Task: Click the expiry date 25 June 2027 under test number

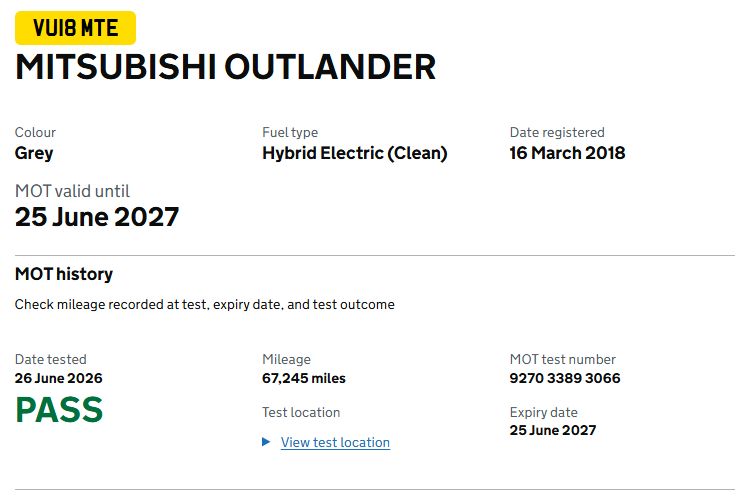Action: (x=553, y=430)
